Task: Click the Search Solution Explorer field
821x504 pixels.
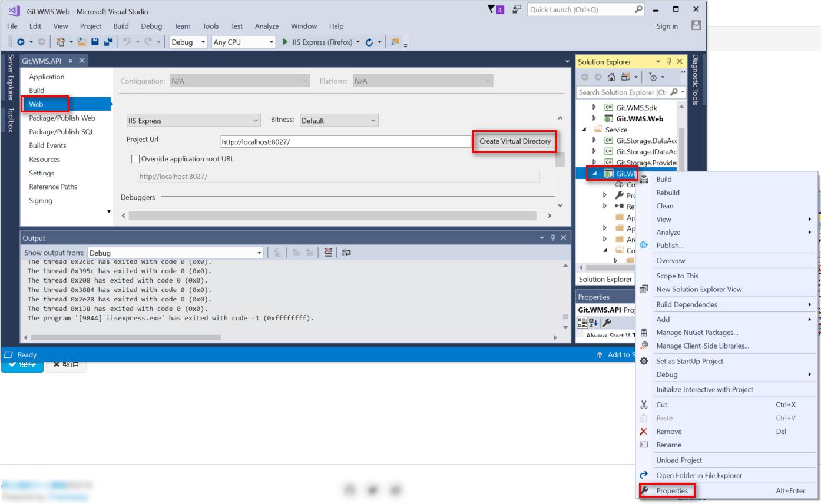Action: (622, 92)
